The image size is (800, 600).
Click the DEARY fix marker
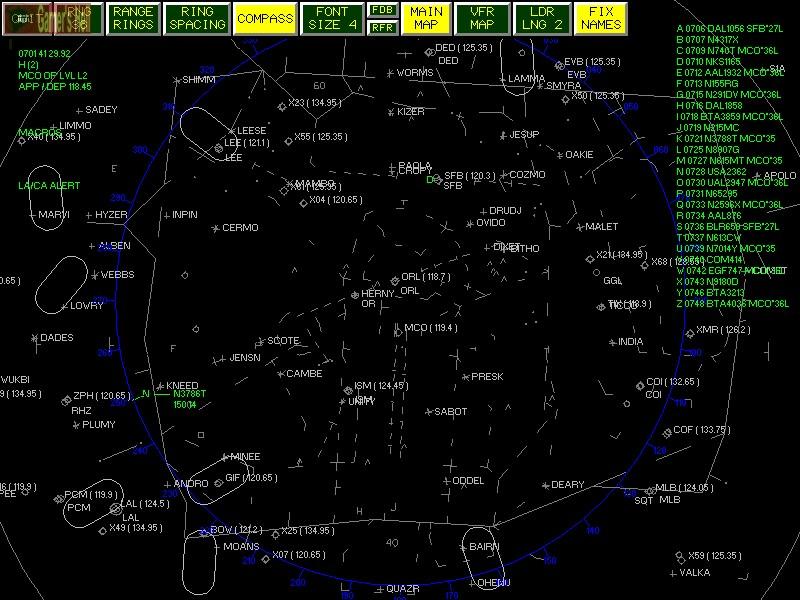tap(545, 485)
